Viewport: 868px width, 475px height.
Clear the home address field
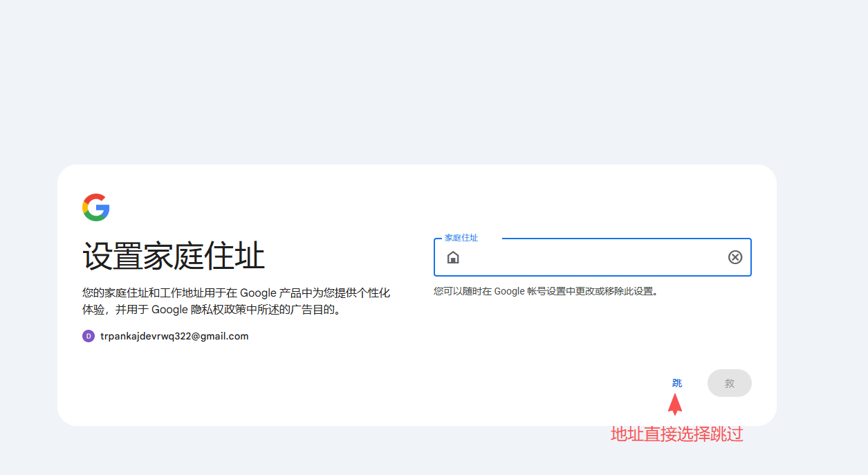tap(735, 257)
